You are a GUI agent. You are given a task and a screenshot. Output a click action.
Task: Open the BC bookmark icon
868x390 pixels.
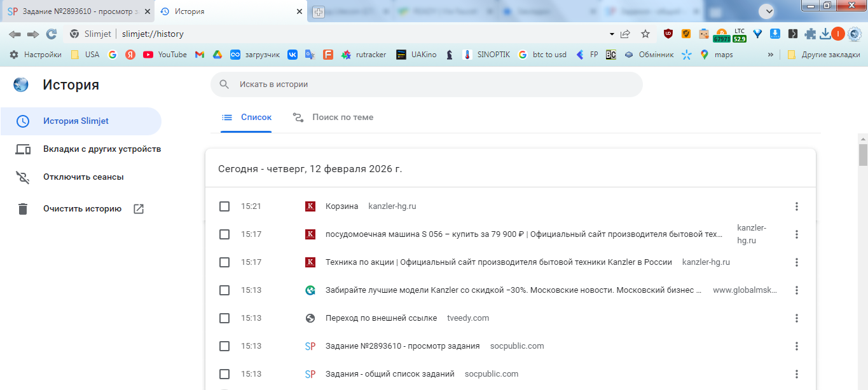pyautogui.click(x=610, y=55)
